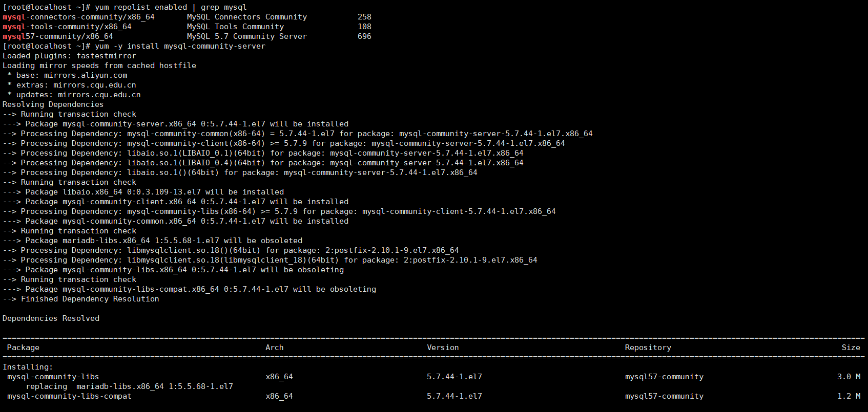
Task: Click the 'yum repolist enabled | grep mysql' command
Action: tap(171, 7)
